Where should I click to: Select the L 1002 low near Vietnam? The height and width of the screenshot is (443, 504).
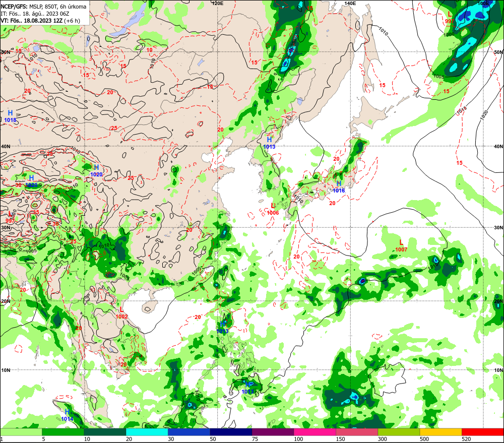[121, 313]
